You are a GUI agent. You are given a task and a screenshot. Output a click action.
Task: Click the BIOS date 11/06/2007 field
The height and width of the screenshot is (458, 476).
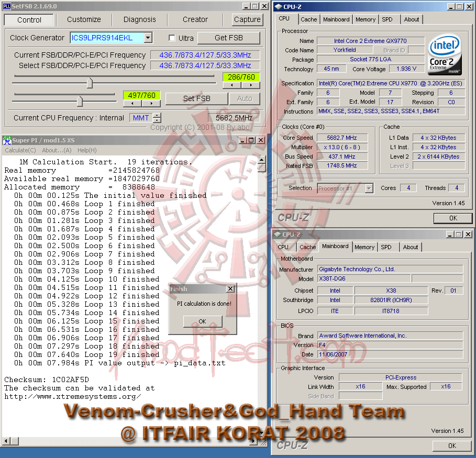390,354
